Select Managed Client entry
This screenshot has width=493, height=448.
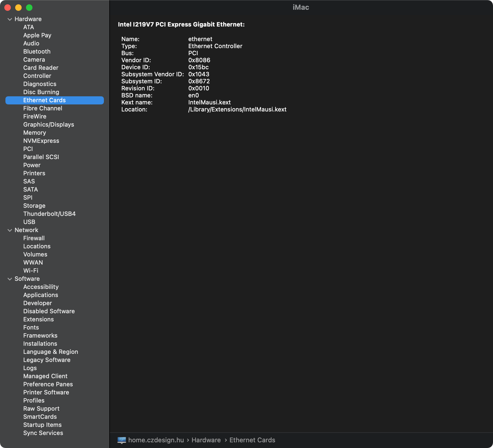click(x=45, y=376)
